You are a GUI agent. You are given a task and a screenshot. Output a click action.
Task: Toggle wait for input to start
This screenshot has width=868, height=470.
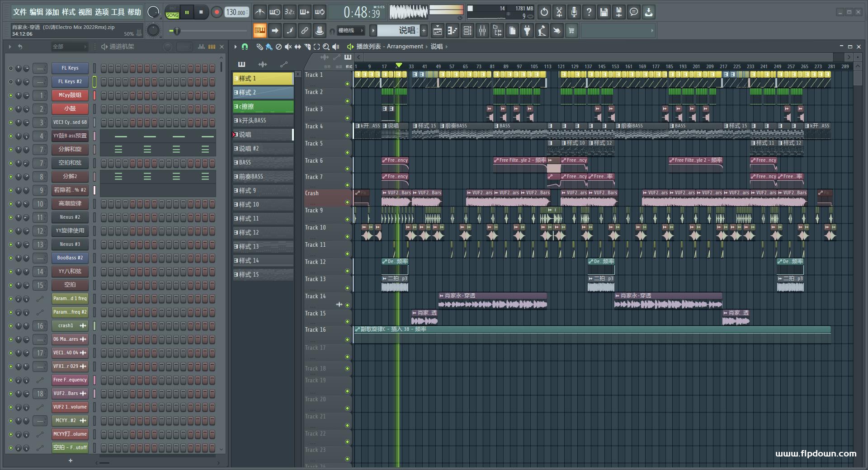pyautogui.click(x=274, y=12)
